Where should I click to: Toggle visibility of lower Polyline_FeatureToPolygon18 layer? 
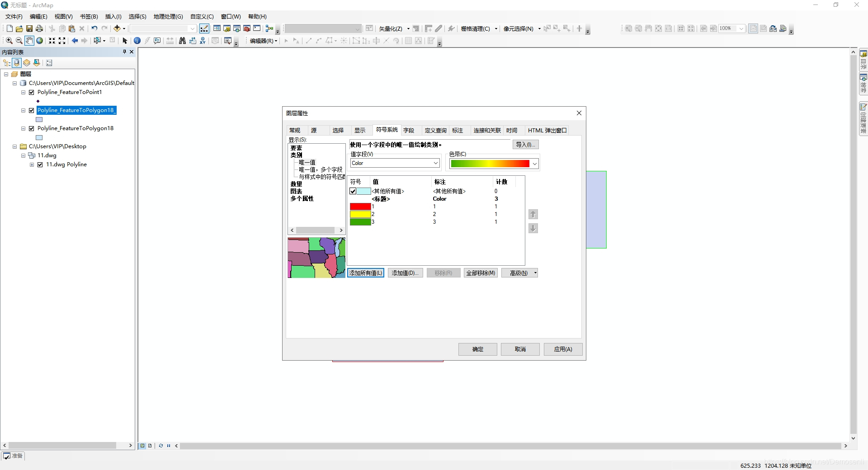coord(32,128)
